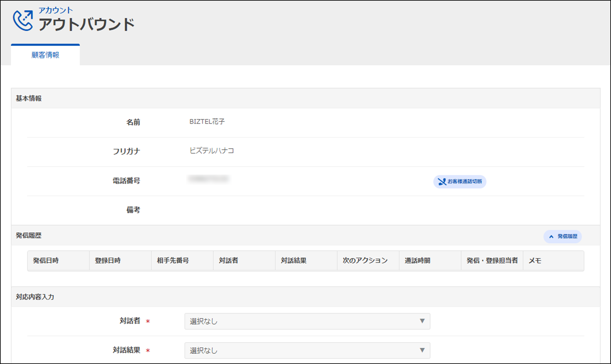Select the 相手先番号 column header
The width and height of the screenshot is (611, 364).
[173, 261]
